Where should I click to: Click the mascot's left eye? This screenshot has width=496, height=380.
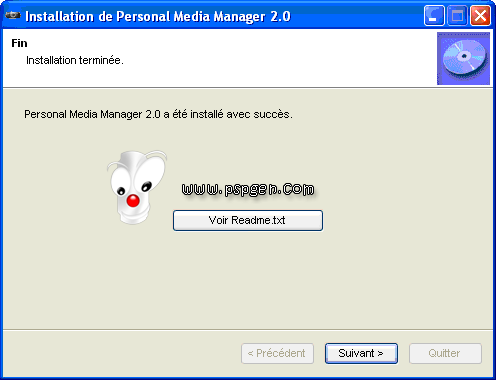(121, 191)
